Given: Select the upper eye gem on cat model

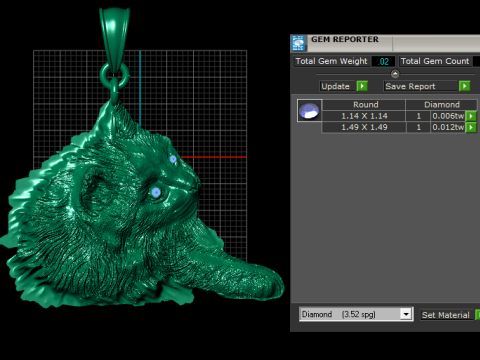Looking at the screenshot, I should (x=173, y=159).
